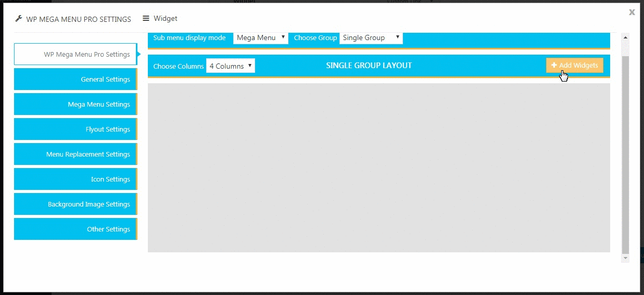Viewport: 644px width, 295px height.
Task: Open Background Image Settings tab
Action: coord(75,204)
